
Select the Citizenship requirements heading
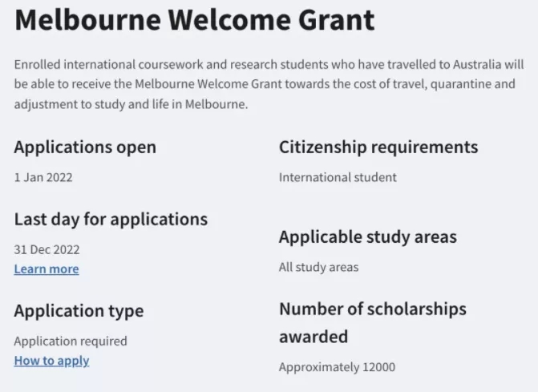point(378,148)
